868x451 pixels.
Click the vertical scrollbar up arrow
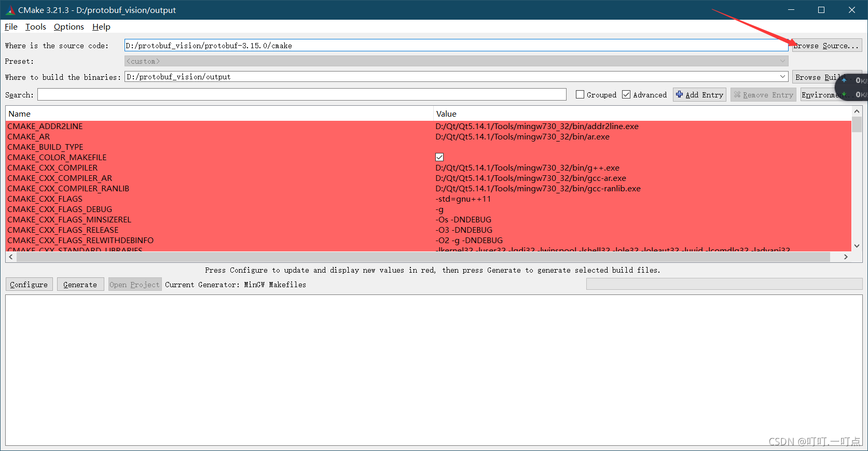[857, 111]
